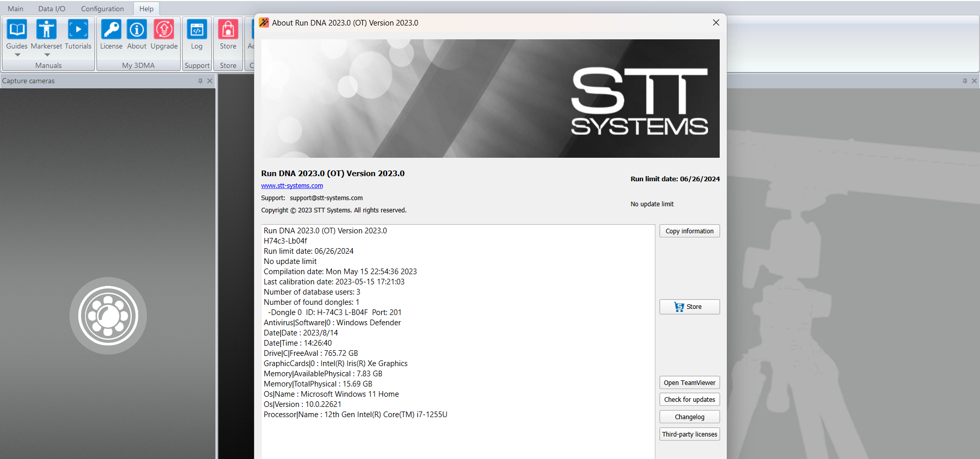Select the Configuration tab
Screen dimensions: 980x459
pos(102,9)
